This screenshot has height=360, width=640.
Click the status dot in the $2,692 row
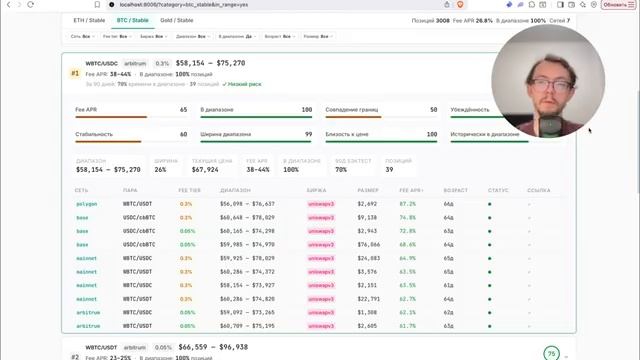[x=489, y=204]
